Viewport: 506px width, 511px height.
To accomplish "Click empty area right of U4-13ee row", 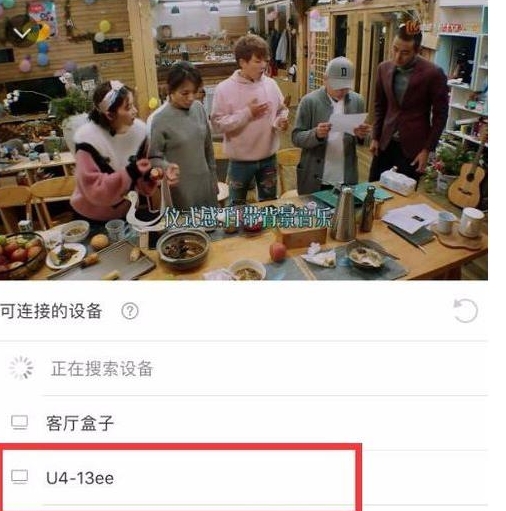I will tap(425, 477).
